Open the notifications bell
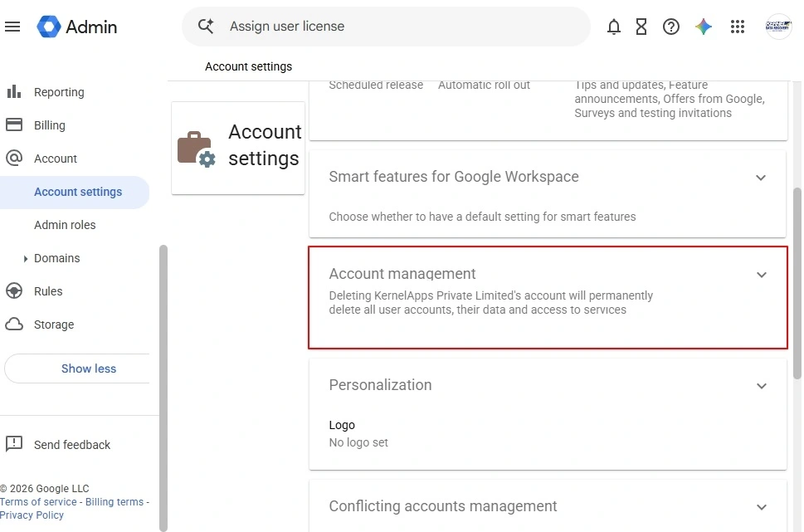The image size is (804, 532). pyautogui.click(x=614, y=27)
